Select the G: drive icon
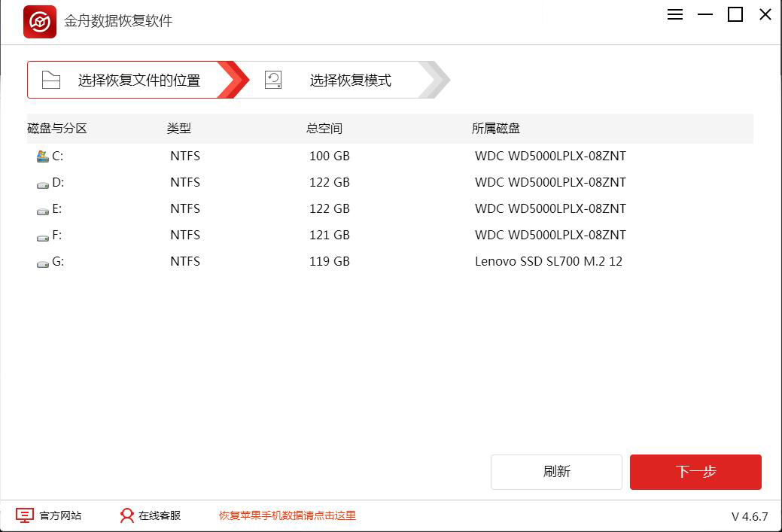This screenshot has height=532, width=782. pyautogui.click(x=43, y=264)
